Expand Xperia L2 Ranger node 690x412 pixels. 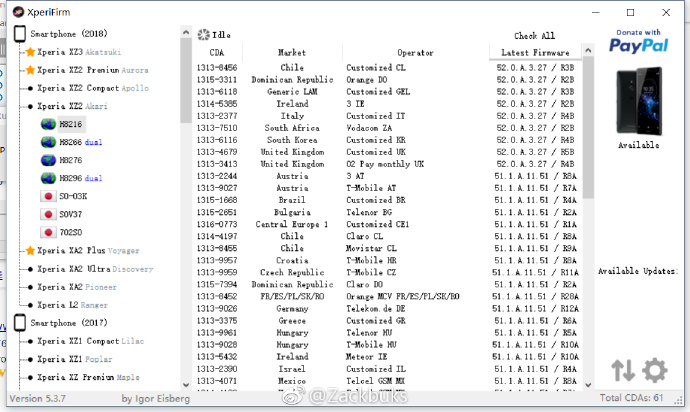pyautogui.click(x=72, y=305)
